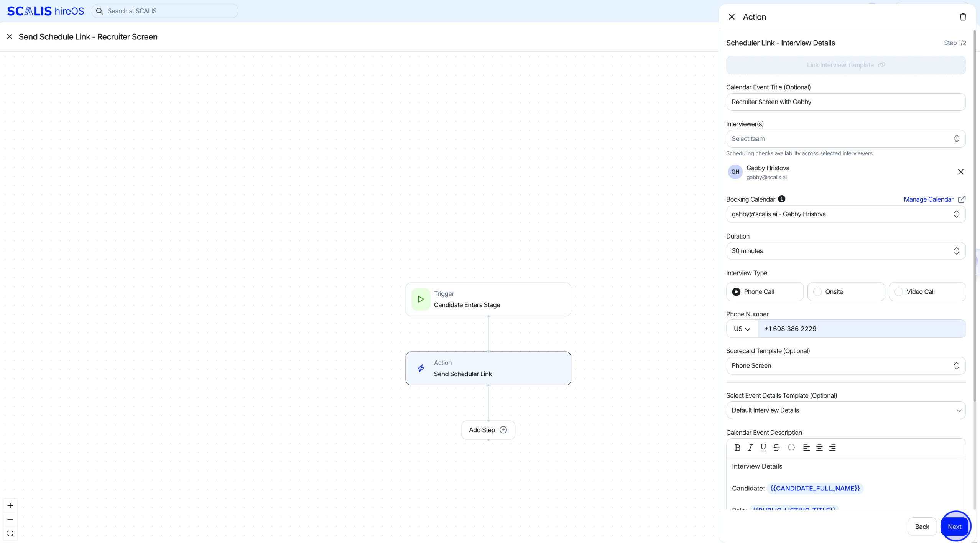Click the Manage Calendar link

[x=928, y=199]
